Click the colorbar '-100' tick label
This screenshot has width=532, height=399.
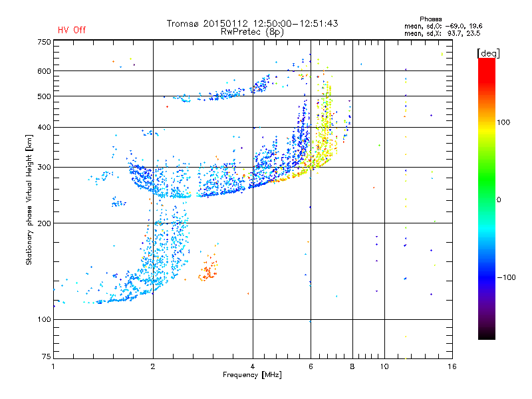coord(507,277)
